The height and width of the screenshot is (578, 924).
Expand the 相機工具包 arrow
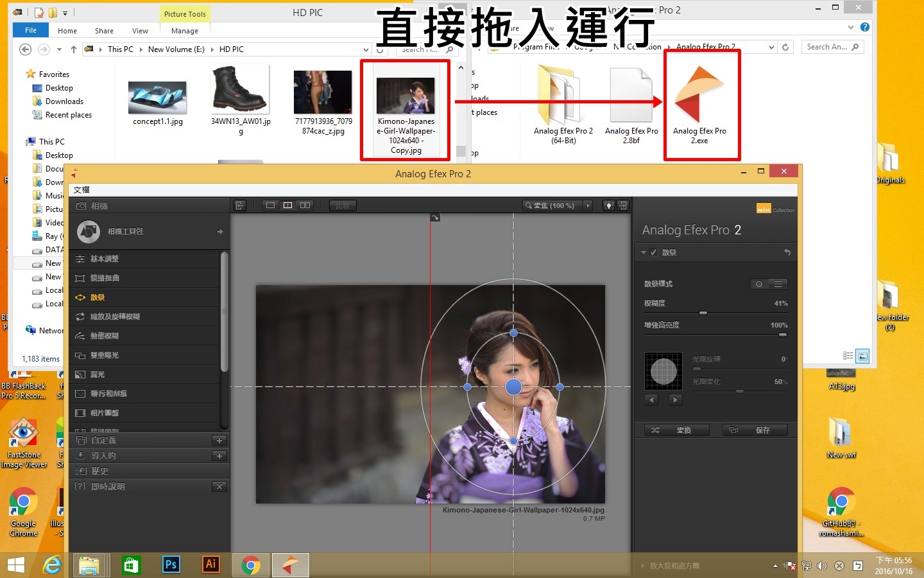tap(220, 232)
